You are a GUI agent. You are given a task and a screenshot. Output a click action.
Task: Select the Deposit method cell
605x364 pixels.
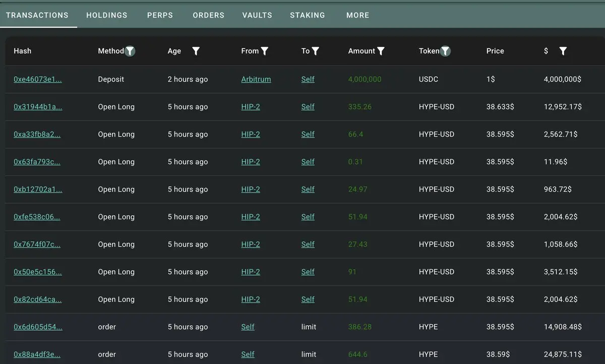tap(111, 79)
